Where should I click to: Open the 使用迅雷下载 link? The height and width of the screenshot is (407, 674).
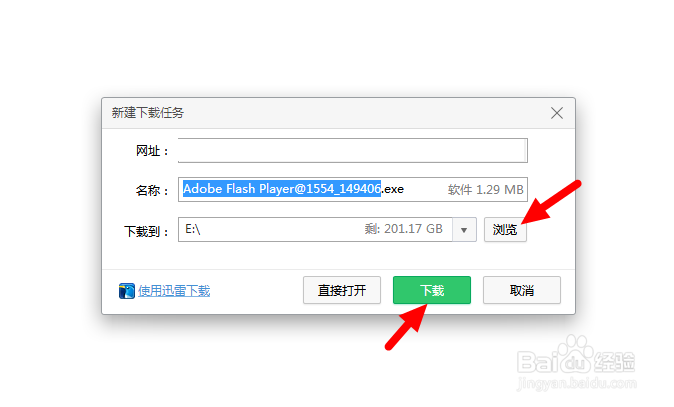click(x=174, y=291)
